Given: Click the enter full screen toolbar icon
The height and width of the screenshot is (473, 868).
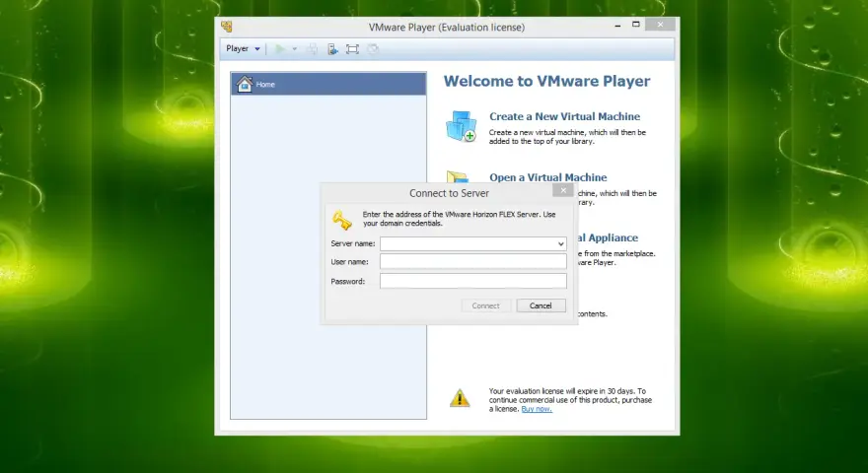Looking at the screenshot, I should [352, 49].
